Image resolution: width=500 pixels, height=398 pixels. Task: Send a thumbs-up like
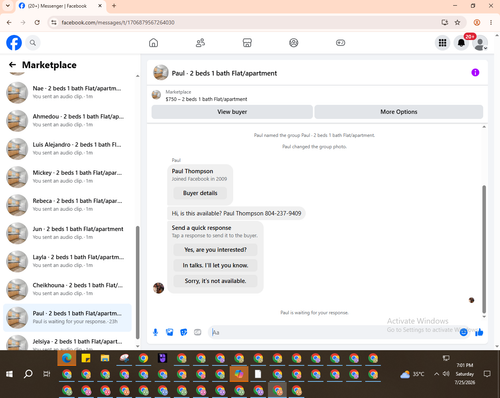coord(479,332)
